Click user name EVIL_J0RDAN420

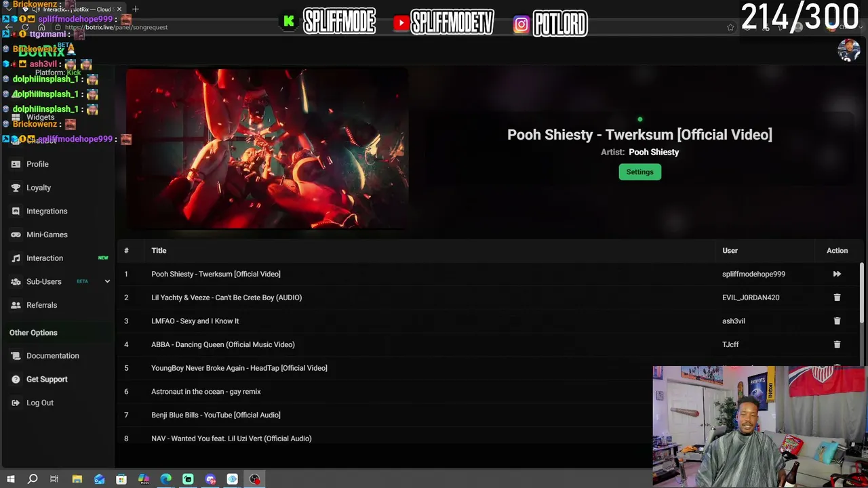click(x=751, y=298)
